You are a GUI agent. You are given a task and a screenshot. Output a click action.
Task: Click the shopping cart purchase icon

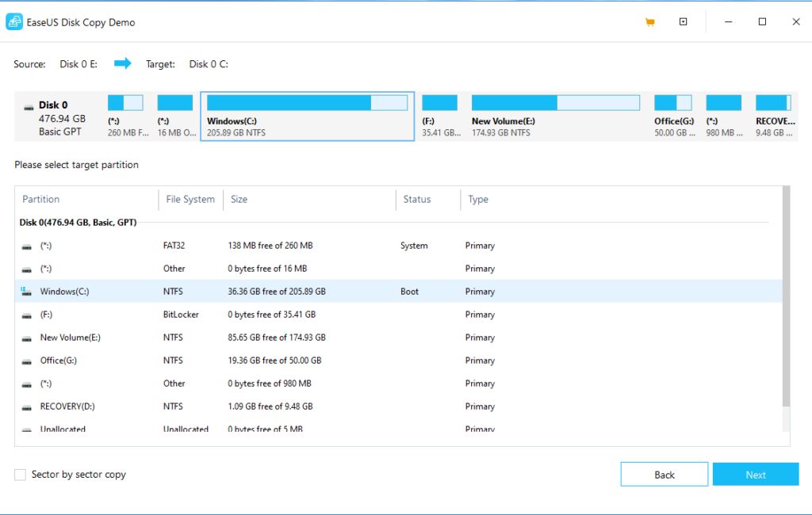(650, 22)
